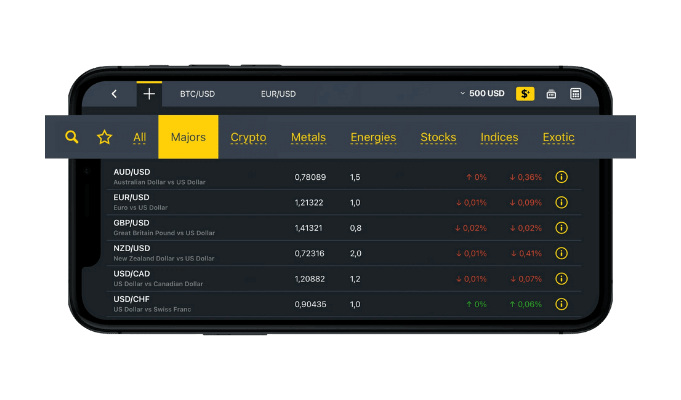681x400 pixels.
Task: Open info for USD/CAD
Action: tap(561, 279)
